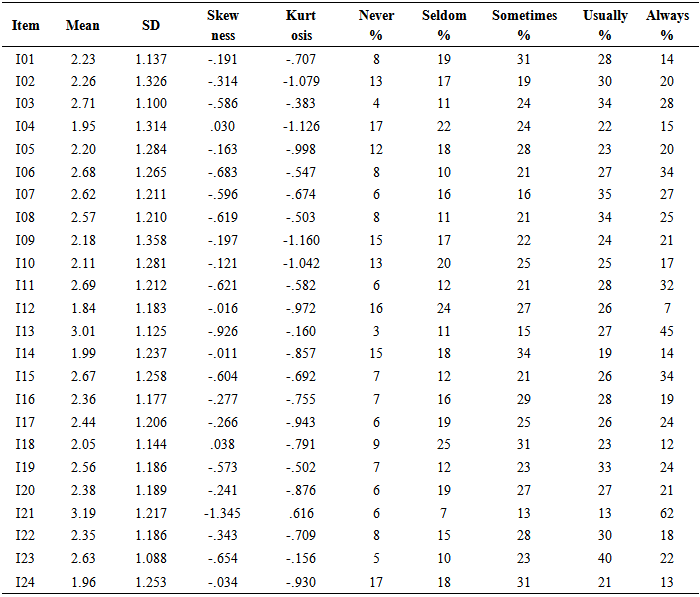Select row label I01

click(25, 59)
